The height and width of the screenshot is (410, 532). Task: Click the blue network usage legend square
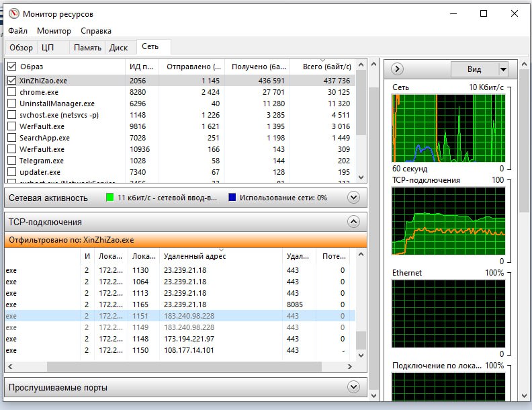[x=232, y=197]
